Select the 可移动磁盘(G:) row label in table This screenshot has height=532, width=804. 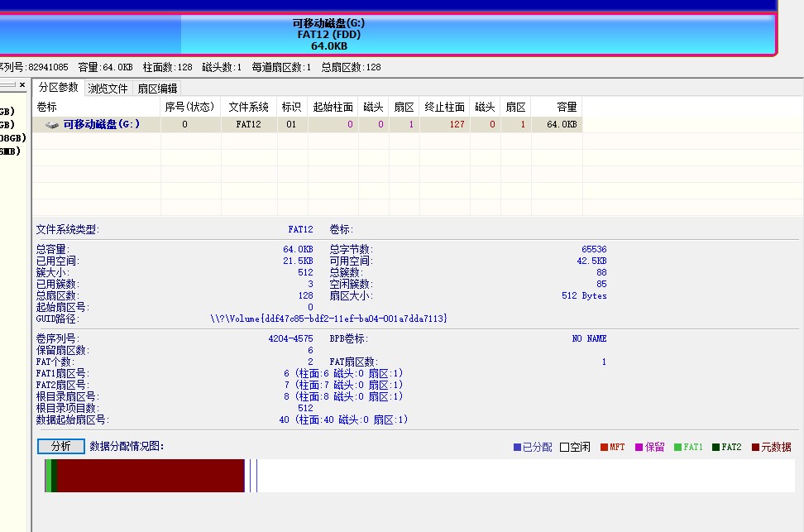[102, 124]
